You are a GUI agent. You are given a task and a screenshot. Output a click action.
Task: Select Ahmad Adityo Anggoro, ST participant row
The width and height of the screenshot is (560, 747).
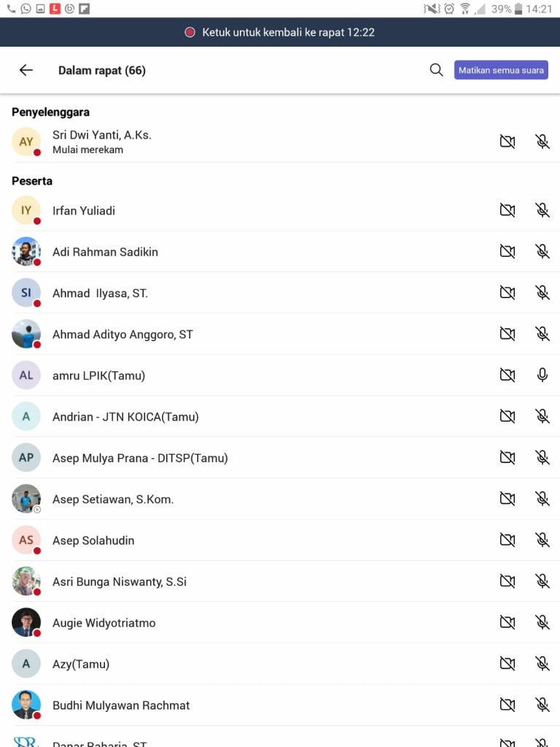[280, 334]
